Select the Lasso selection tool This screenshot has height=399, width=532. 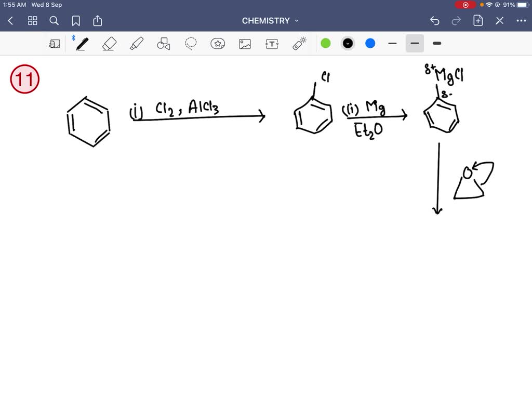191,44
